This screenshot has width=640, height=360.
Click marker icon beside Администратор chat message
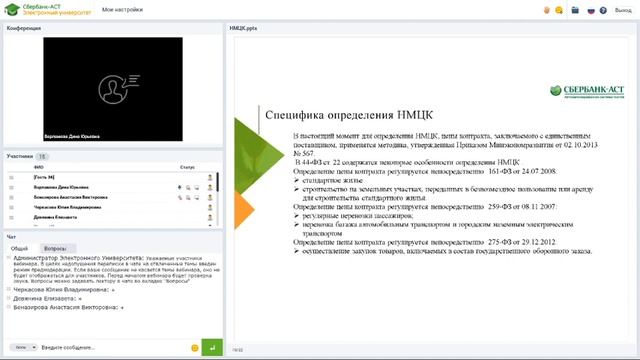click(x=9, y=258)
